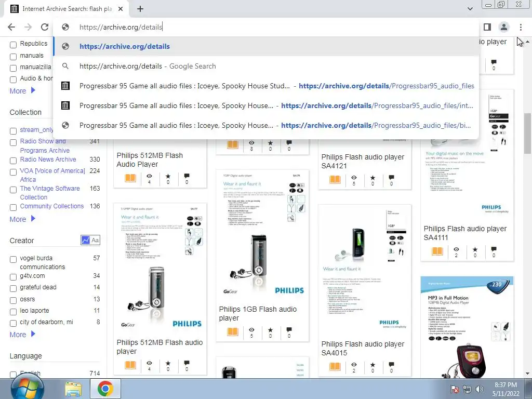Image resolution: width=532 pixels, height=399 pixels.
Task: Open the tab search chevron
Action: pos(470,9)
